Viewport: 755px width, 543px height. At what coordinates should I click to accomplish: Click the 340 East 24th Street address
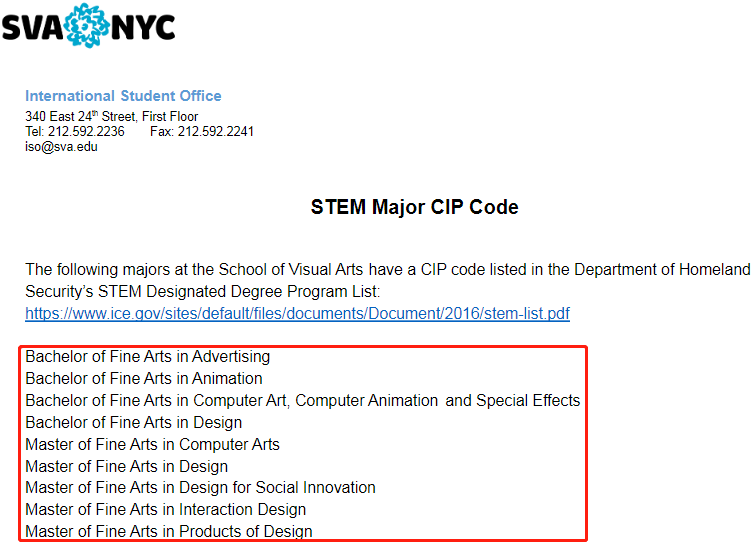(x=111, y=116)
